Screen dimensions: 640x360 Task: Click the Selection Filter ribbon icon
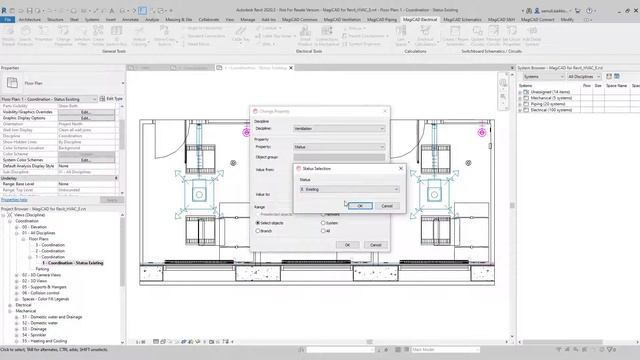(x=82, y=35)
